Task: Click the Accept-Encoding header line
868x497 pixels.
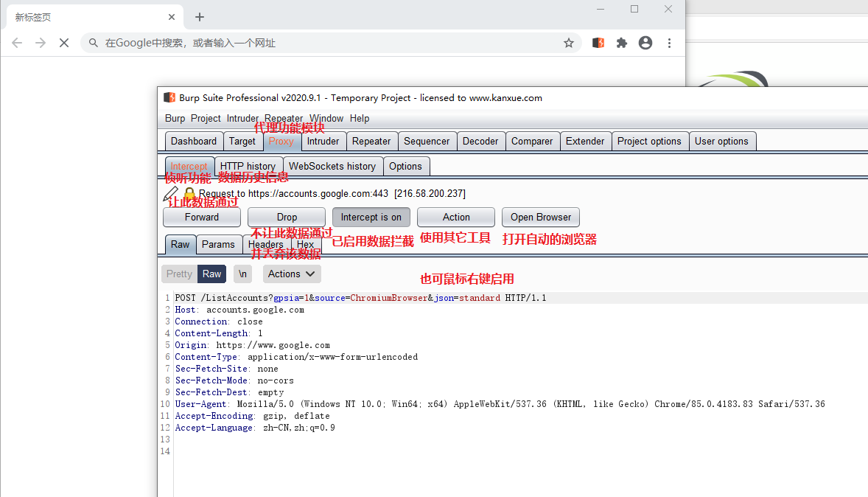Action: (253, 416)
